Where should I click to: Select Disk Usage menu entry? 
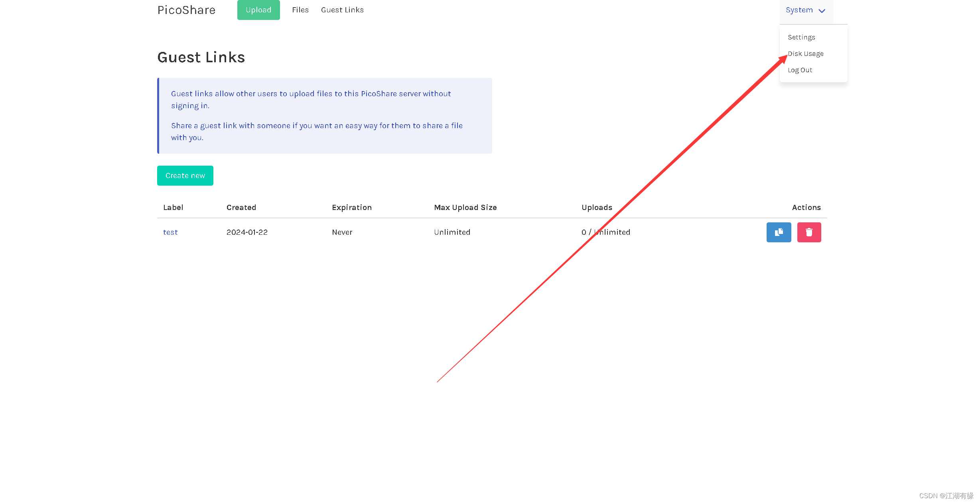click(x=805, y=53)
